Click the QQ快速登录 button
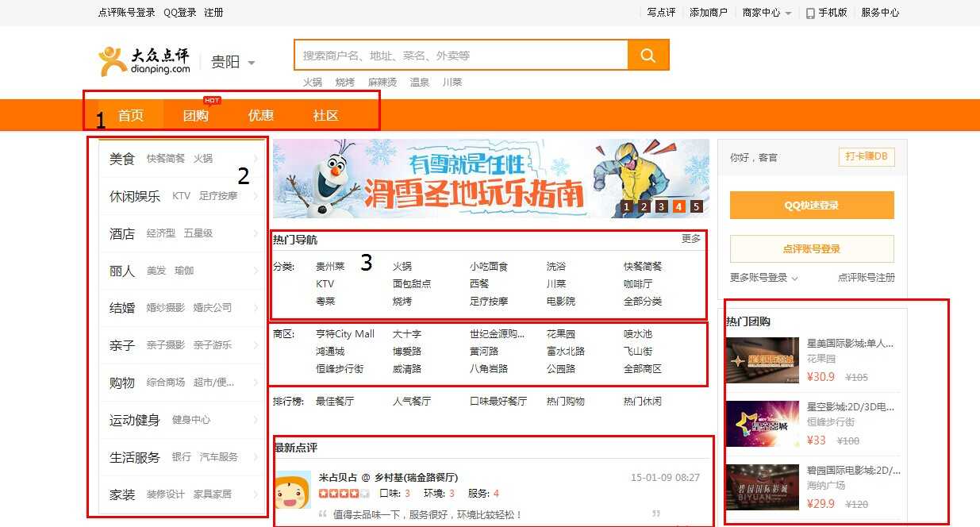980x527 pixels. coord(812,206)
